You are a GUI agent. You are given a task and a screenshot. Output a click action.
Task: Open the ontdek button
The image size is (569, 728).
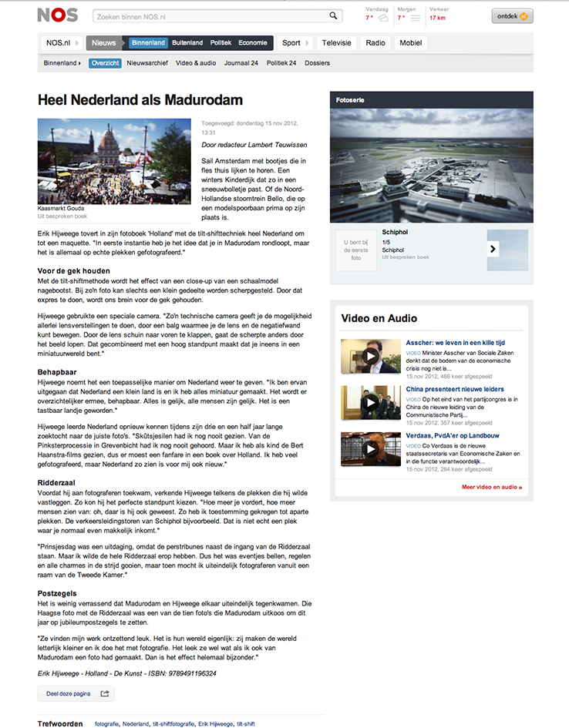pos(512,16)
